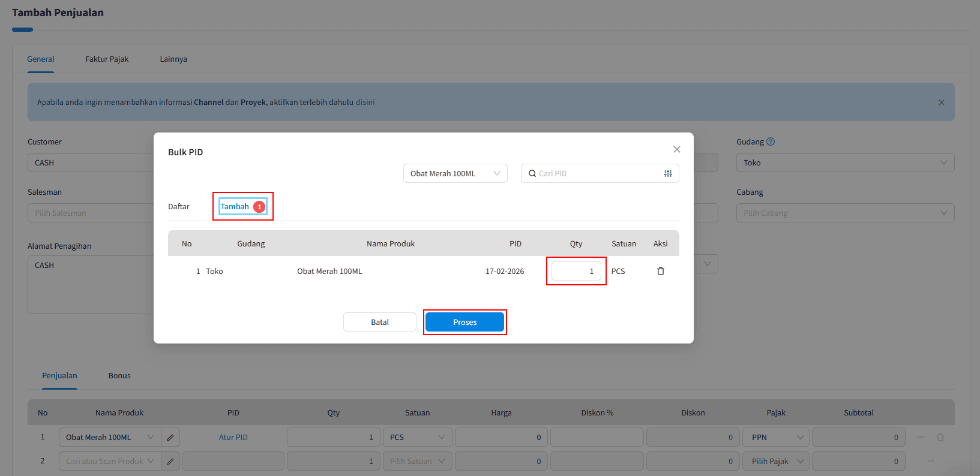
Task: Click the Batal button
Action: point(379,322)
